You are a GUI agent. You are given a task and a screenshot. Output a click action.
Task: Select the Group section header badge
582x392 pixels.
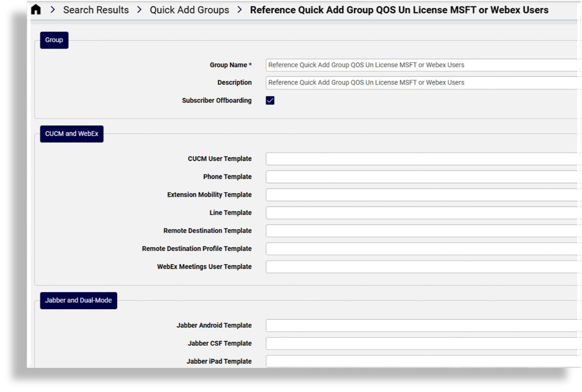[x=53, y=40]
